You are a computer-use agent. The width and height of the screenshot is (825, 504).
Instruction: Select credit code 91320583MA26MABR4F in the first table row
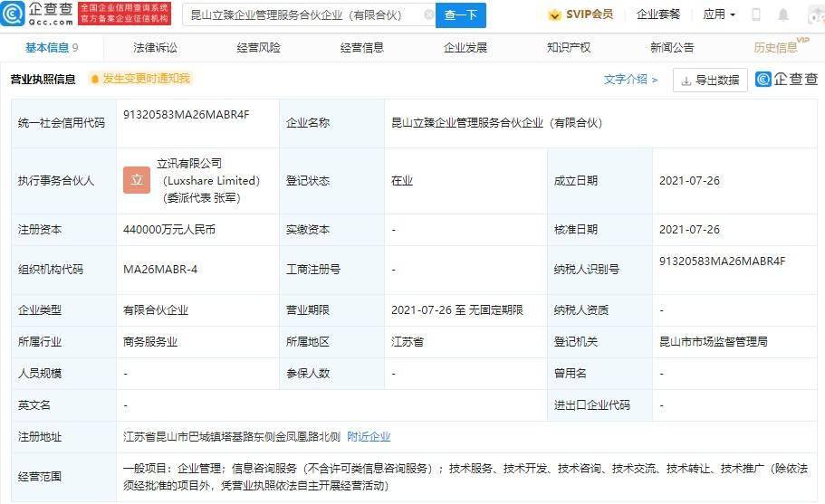pyautogui.click(x=187, y=115)
